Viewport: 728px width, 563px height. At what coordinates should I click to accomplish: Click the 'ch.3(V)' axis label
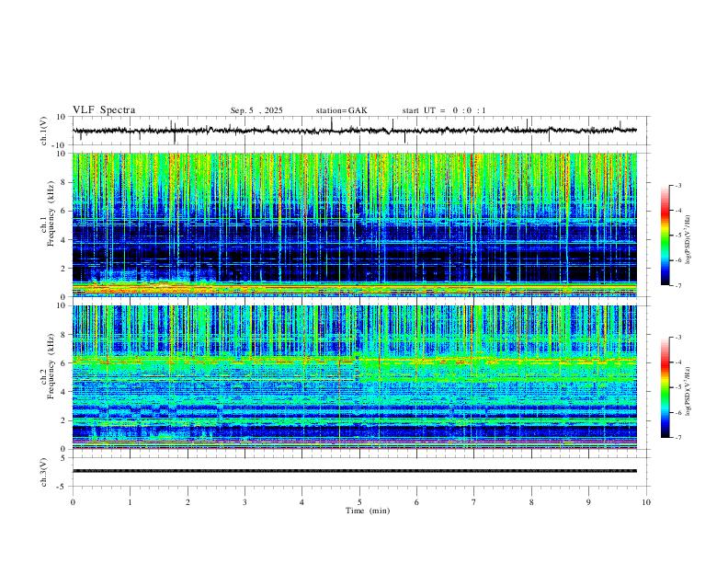[x=44, y=472]
